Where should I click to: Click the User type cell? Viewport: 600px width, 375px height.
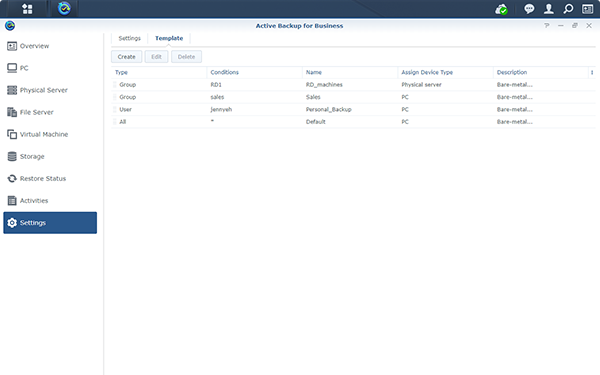125,109
